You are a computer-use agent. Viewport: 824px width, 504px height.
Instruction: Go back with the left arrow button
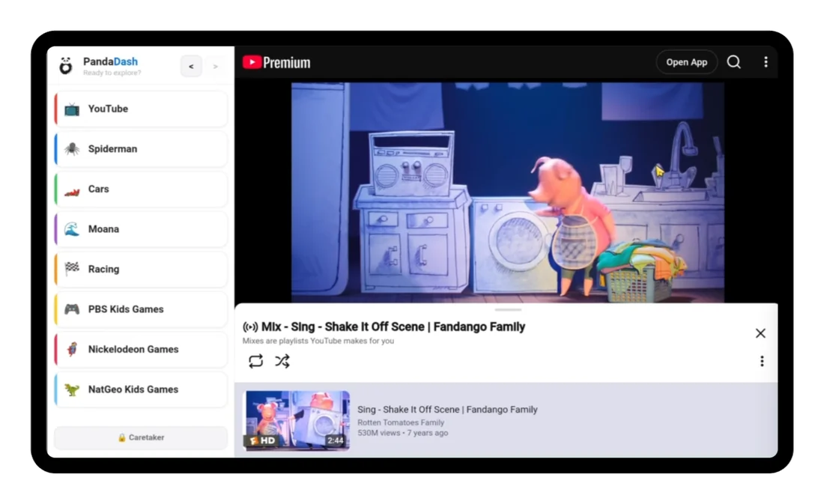191,66
